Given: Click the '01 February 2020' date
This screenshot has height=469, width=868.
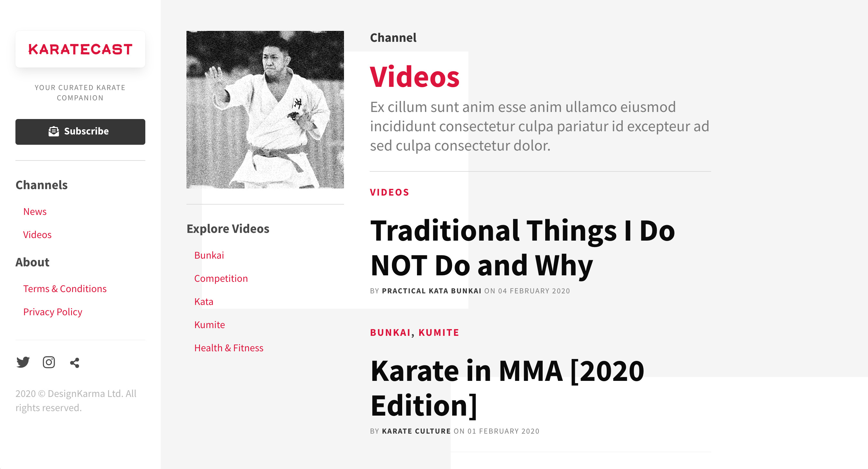Looking at the screenshot, I should click(503, 431).
